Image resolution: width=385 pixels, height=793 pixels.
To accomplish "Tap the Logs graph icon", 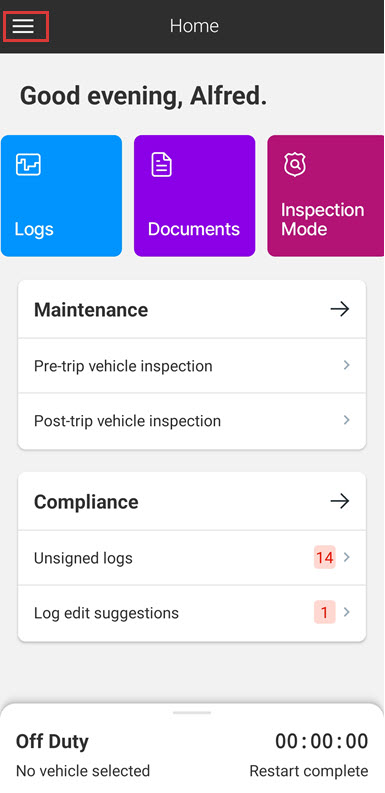I will coord(28,165).
